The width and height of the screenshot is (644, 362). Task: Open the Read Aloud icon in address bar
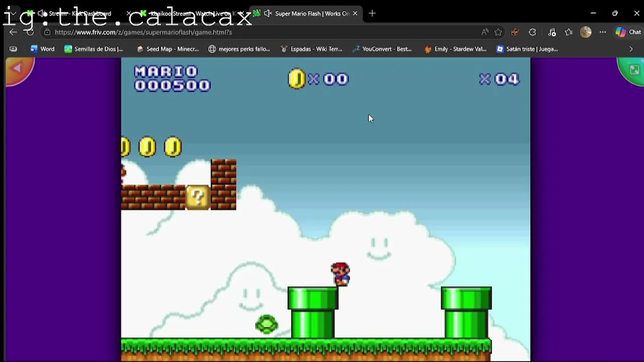tap(485, 32)
